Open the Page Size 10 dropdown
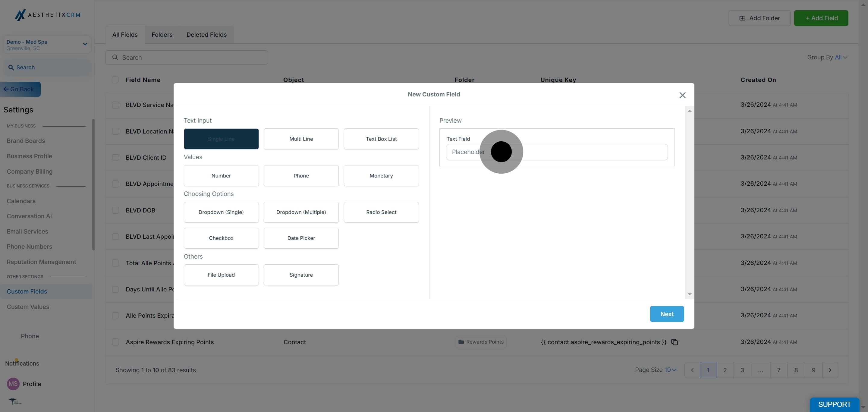Viewport: 868px width, 412px height. pyautogui.click(x=670, y=370)
